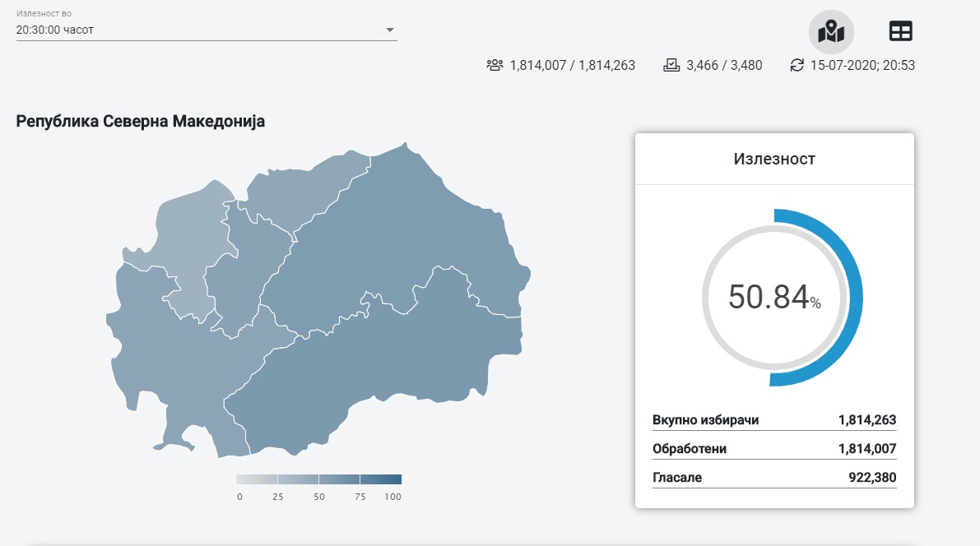Image resolution: width=980 pixels, height=546 pixels.
Task: Click the 75–100 darkest legend segment
Action: pyautogui.click(x=380, y=479)
